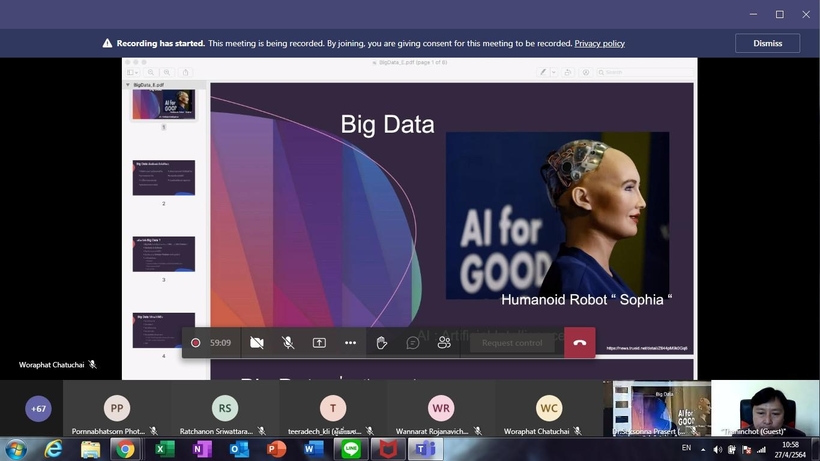Screen dimensions: 820x461
Task: Click the PDF search field
Action: click(644, 73)
